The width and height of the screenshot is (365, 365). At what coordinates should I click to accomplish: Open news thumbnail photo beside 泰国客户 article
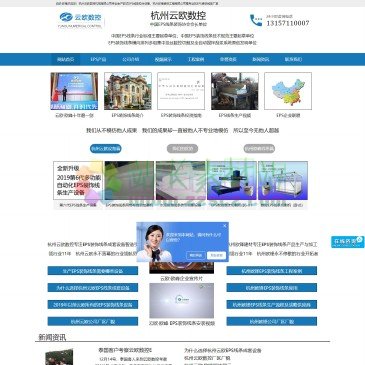pos(59,357)
